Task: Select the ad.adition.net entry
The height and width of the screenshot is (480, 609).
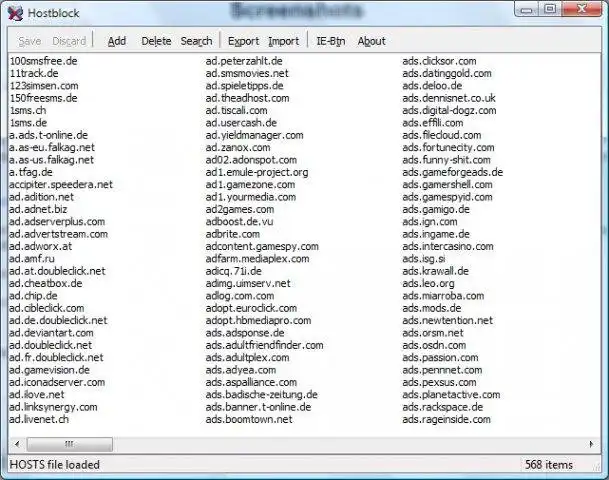Action: click(x=41, y=197)
